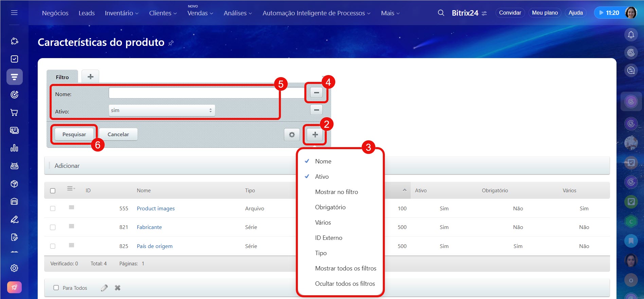Toggle the Para Todos checkbox
Screen dimensions: 644x299
56,288
